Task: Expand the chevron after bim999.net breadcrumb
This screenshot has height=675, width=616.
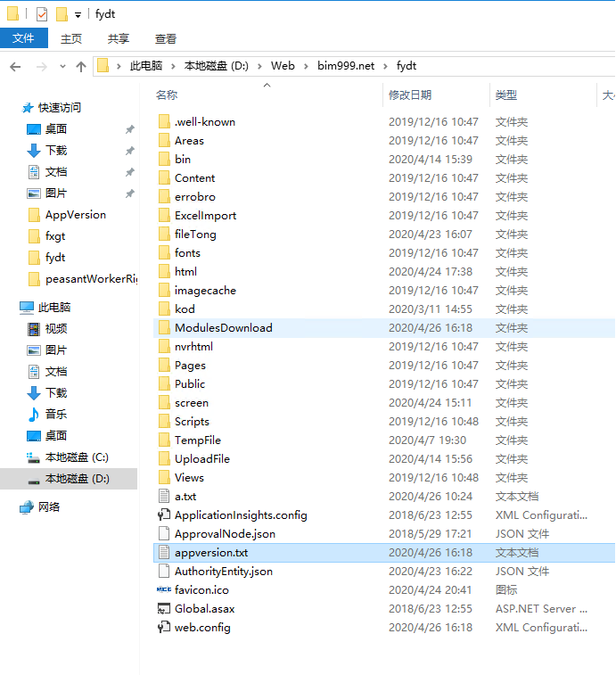Action: (x=385, y=66)
